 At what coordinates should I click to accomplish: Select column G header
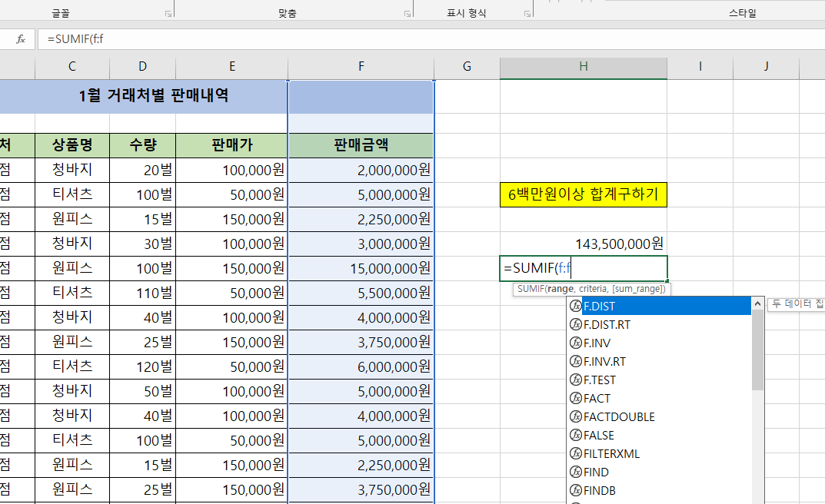pos(467,67)
